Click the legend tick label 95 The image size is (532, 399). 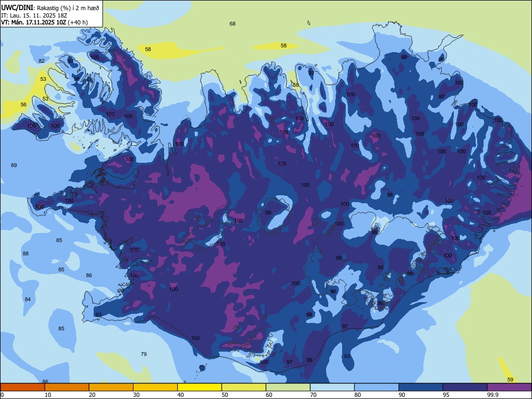(446, 395)
